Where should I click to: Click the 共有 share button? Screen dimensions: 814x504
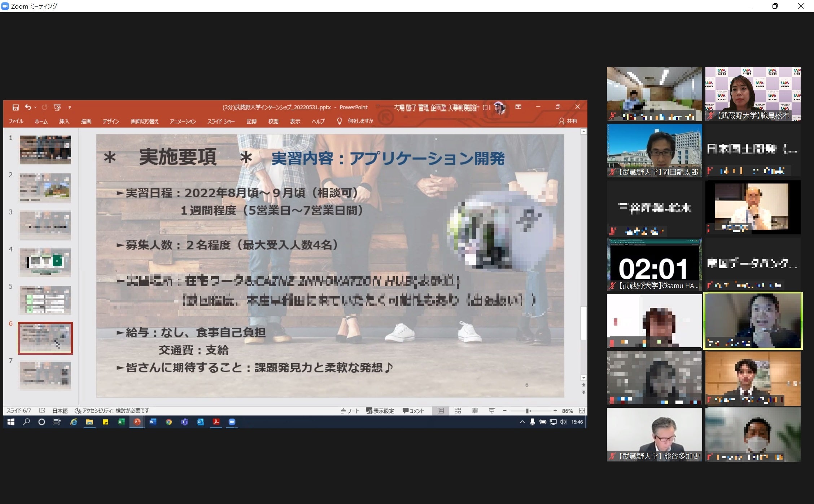[568, 121]
